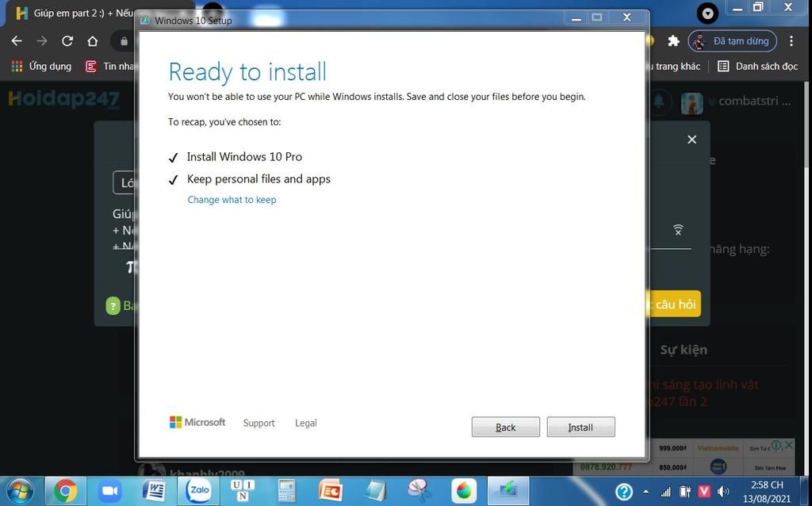The height and width of the screenshot is (506, 812).
Task: Open Zalo from the taskbar
Action: click(x=198, y=491)
